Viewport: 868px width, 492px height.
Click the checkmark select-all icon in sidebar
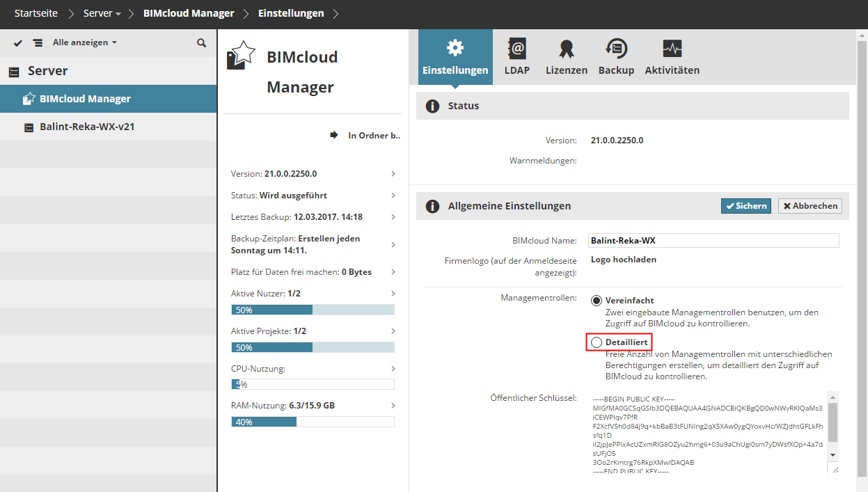point(18,43)
